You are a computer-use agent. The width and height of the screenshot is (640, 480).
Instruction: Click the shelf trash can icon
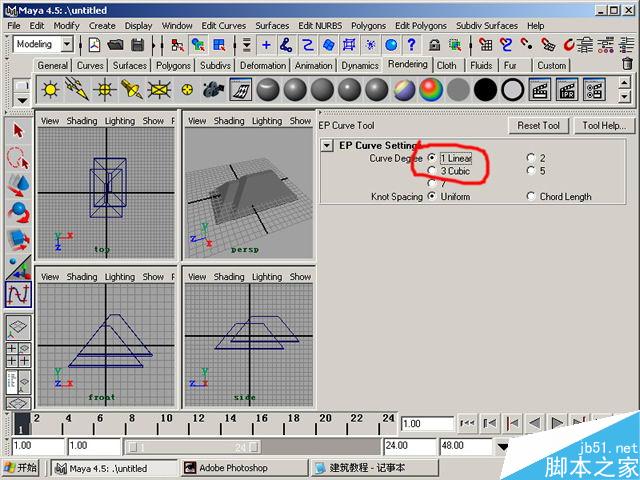[627, 64]
